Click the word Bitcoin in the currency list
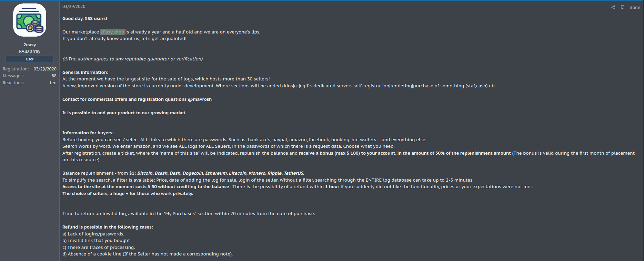 click(x=145, y=173)
